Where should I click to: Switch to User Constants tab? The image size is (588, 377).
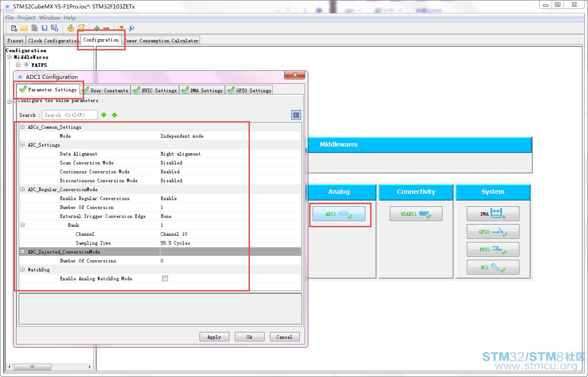pos(105,90)
